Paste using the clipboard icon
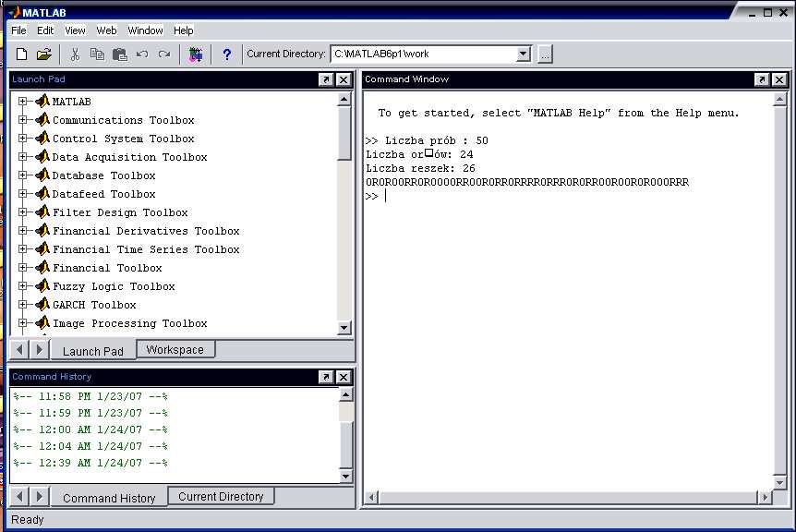The image size is (796, 532). [x=119, y=54]
